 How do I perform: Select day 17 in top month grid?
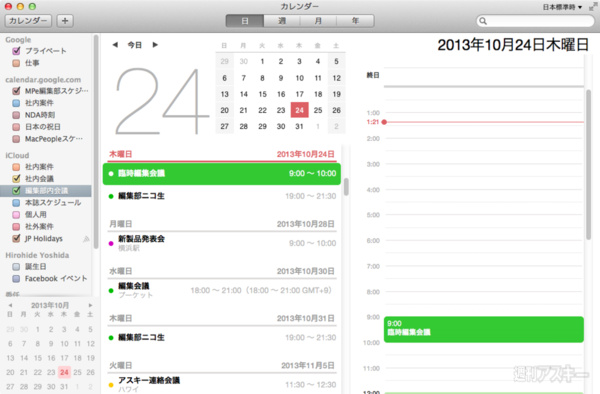299,94
